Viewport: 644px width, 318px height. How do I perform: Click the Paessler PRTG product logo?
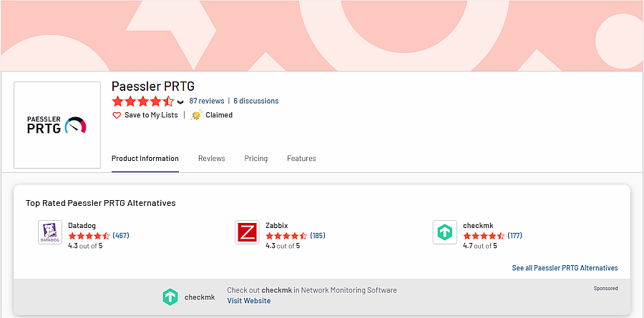[x=57, y=125]
